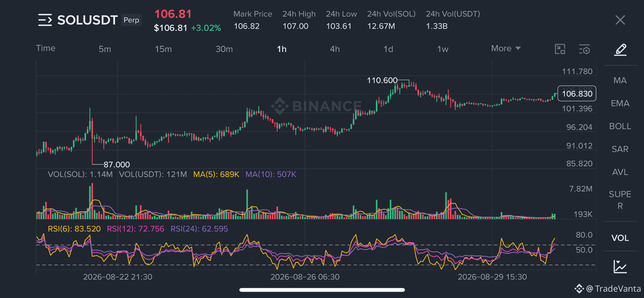Tap the MA(10): 507K volume label
The image size is (644, 298).
(271, 174)
